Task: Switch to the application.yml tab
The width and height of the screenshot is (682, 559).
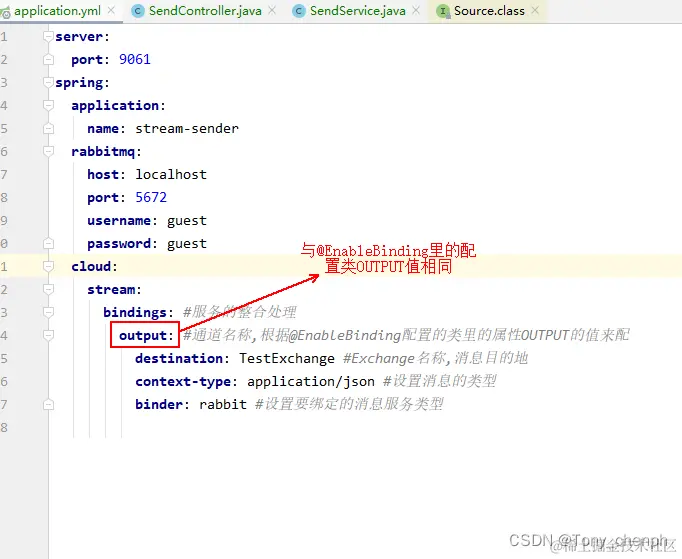Action: (57, 11)
